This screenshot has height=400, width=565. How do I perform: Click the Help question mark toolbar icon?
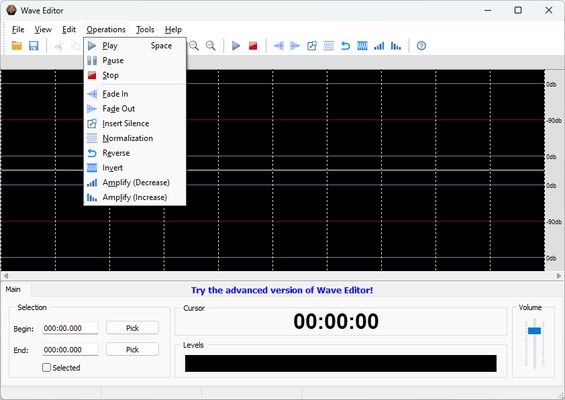coord(421,46)
